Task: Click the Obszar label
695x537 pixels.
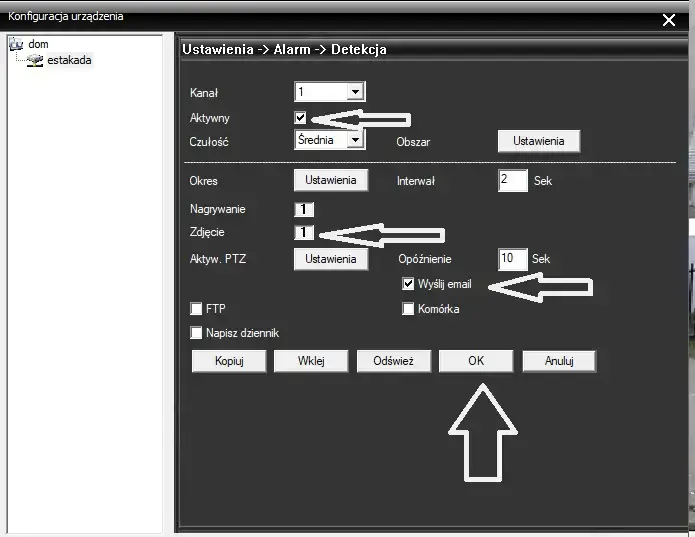Action: click(413, 142)
